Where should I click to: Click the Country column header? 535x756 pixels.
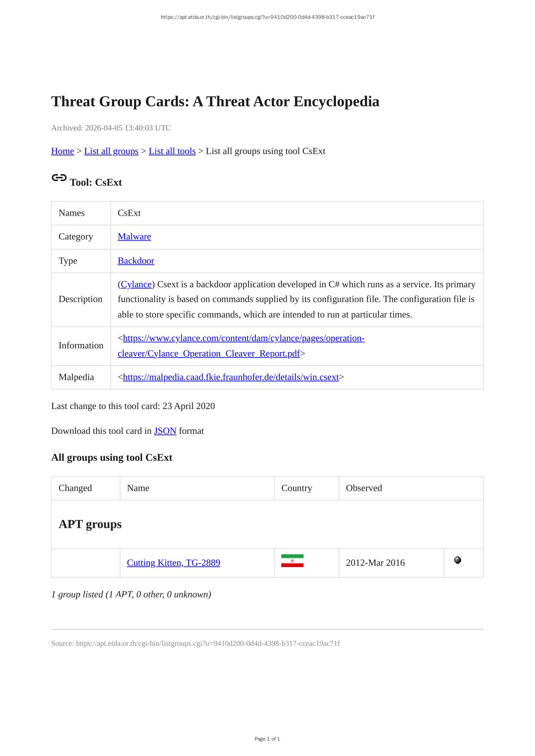pos(296,488)
